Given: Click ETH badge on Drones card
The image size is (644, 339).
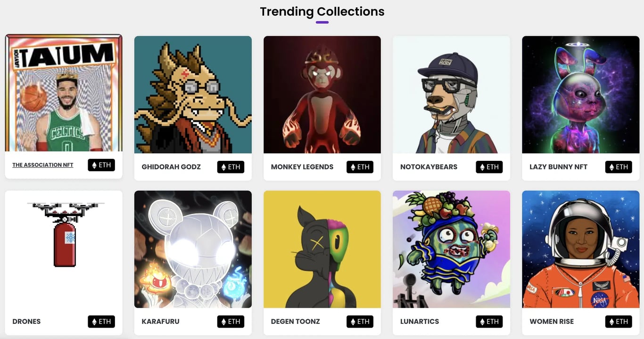Looking at the screenshot, I should 101,322.
